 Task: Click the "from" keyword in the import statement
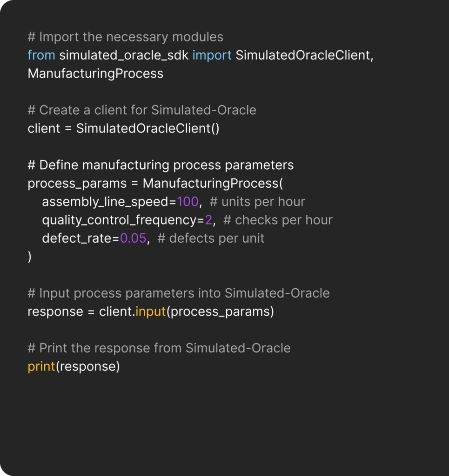[x=41, y=55]
